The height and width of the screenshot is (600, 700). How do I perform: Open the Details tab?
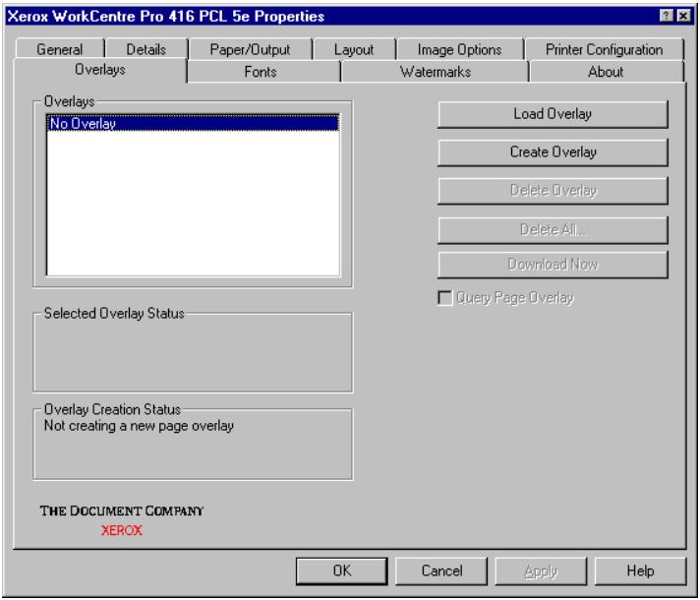146,49
